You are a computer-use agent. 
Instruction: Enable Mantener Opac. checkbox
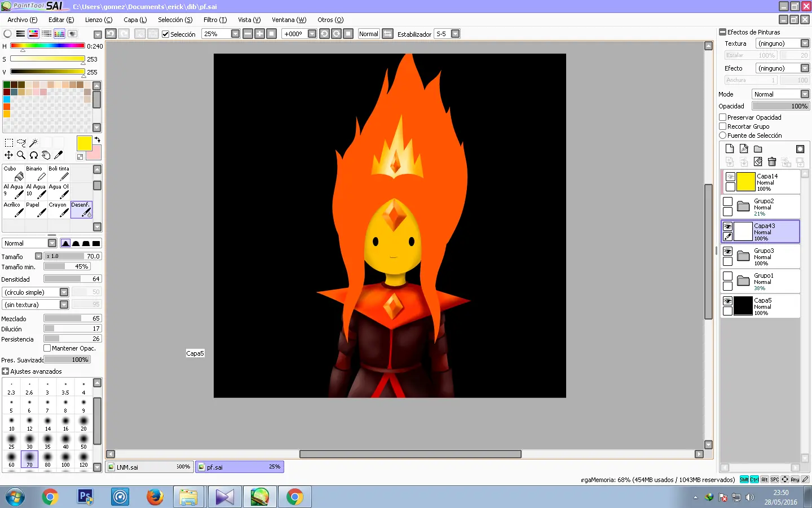tap(47, 348)
